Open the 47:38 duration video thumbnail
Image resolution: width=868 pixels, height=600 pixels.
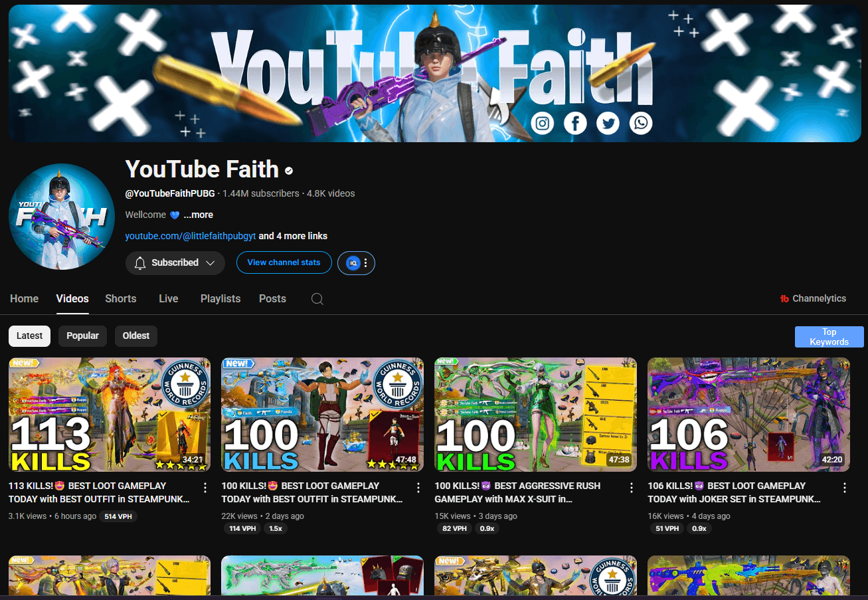535,415
